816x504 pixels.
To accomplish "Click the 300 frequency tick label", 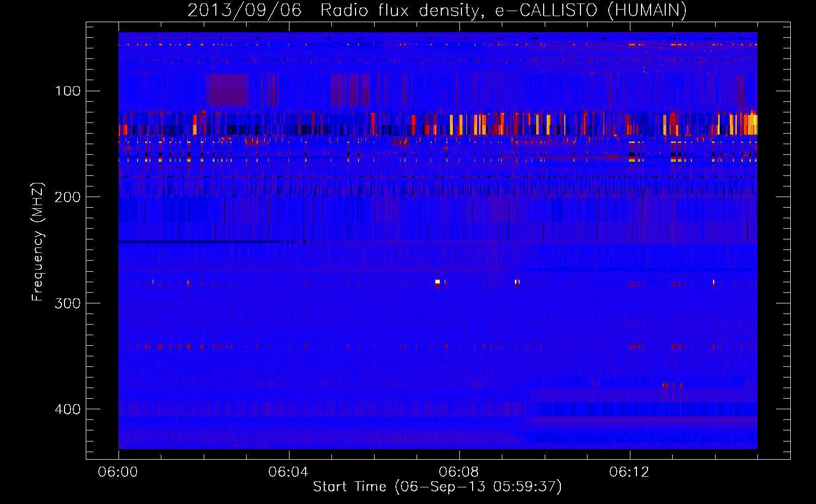I will pos(68,303).
